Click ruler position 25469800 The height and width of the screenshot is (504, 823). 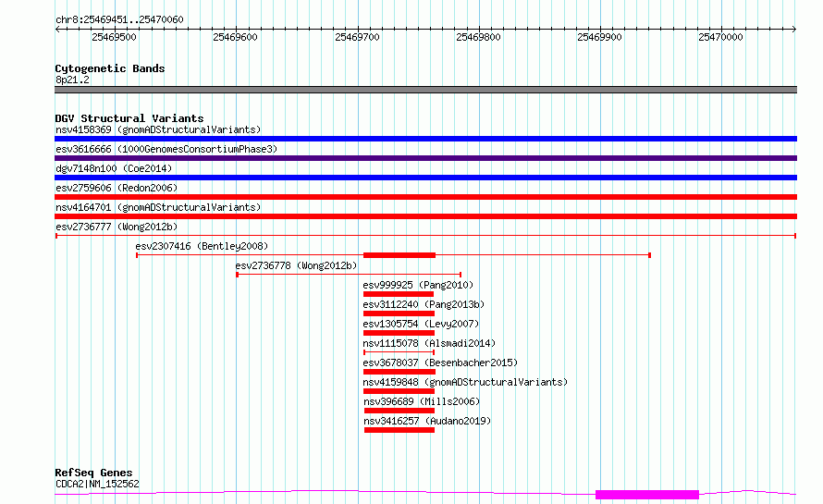tap(478, 37)
